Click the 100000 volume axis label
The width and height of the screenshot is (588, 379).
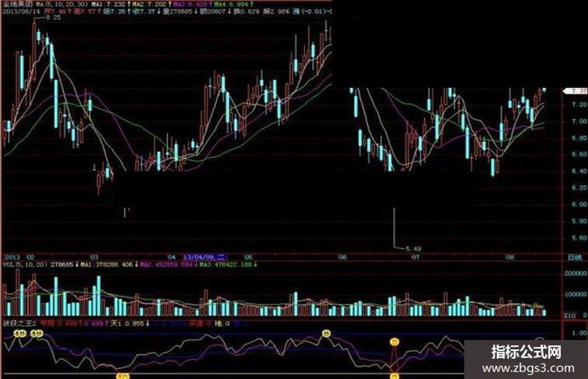576,294
